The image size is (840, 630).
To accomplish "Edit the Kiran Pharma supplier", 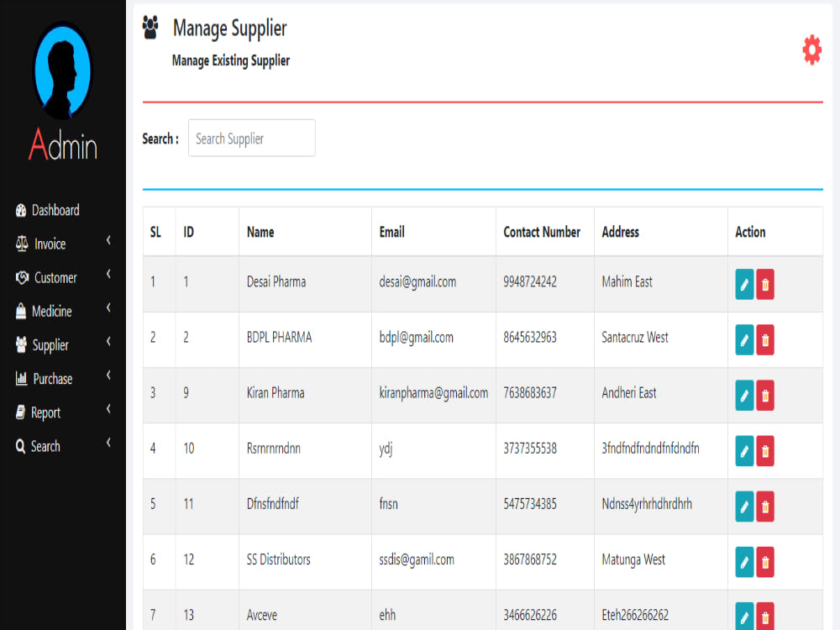I will coord(744,396).
